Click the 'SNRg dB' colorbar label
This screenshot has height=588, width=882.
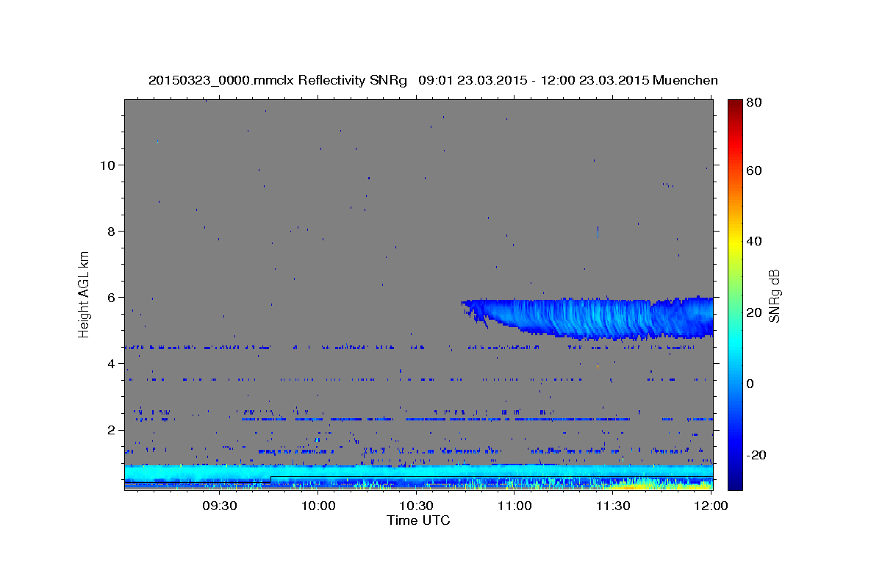[774, 296]
